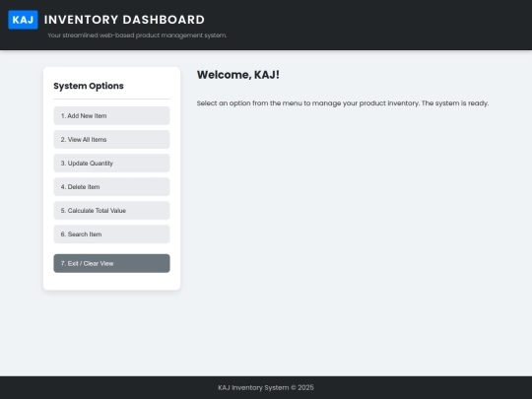Click the INVENTORY DASHBOARD title

tap(124, 20)
